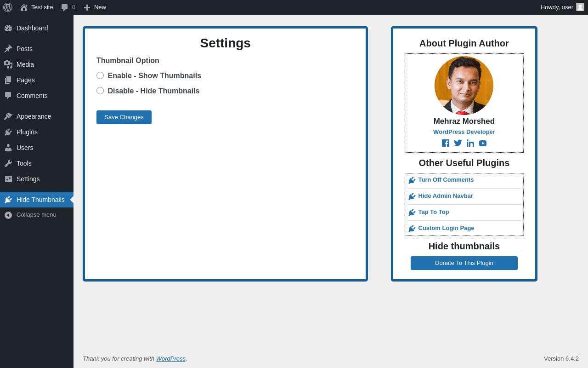
Task: Select Enable - Show Thumbnails radio
Action: (x=100, y=75)
